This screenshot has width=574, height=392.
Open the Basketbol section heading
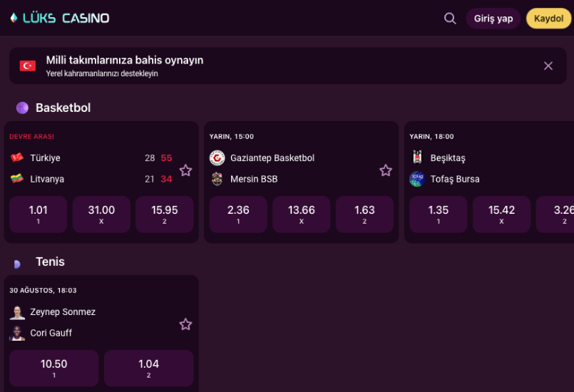click(63, 108)
